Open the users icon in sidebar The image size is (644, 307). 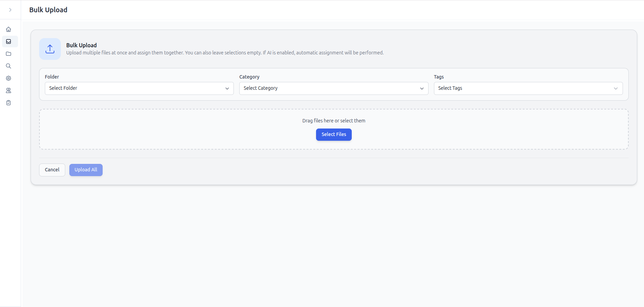pos(8,90)
